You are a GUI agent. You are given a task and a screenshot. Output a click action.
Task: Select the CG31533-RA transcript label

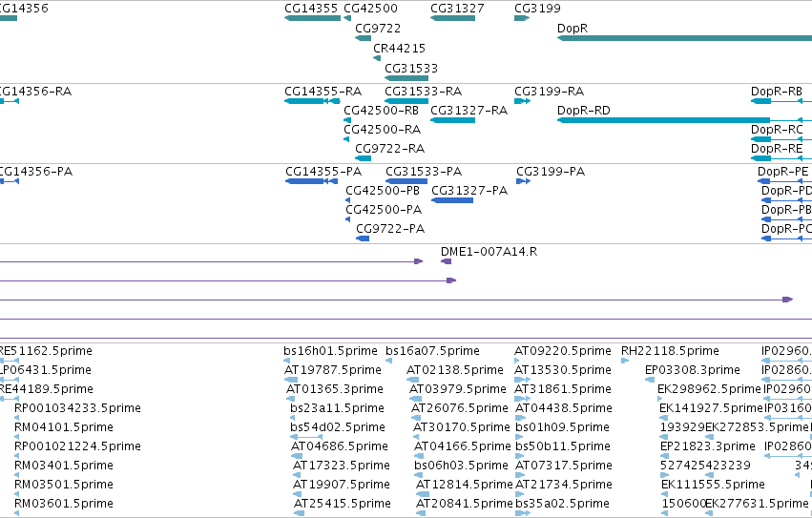click(423, 92)
